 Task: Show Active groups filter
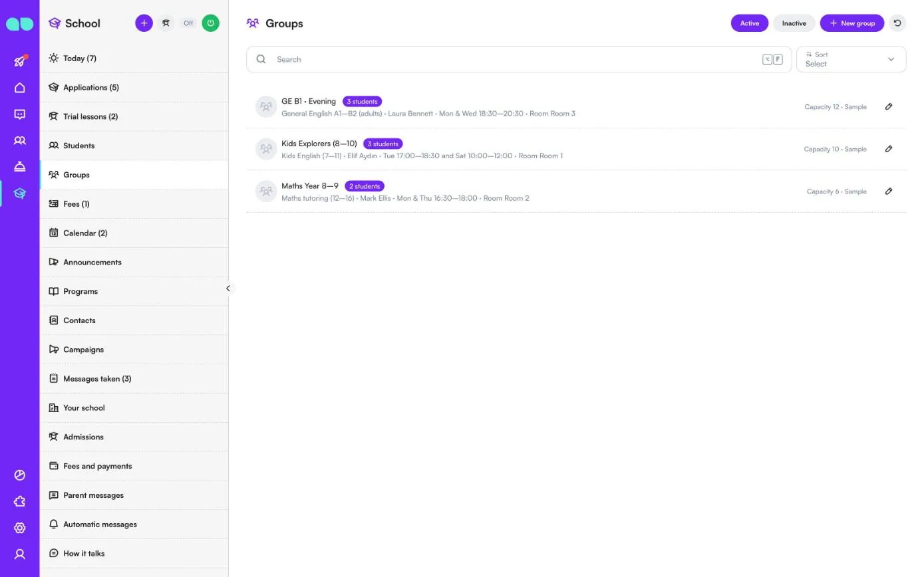(750, 23)
